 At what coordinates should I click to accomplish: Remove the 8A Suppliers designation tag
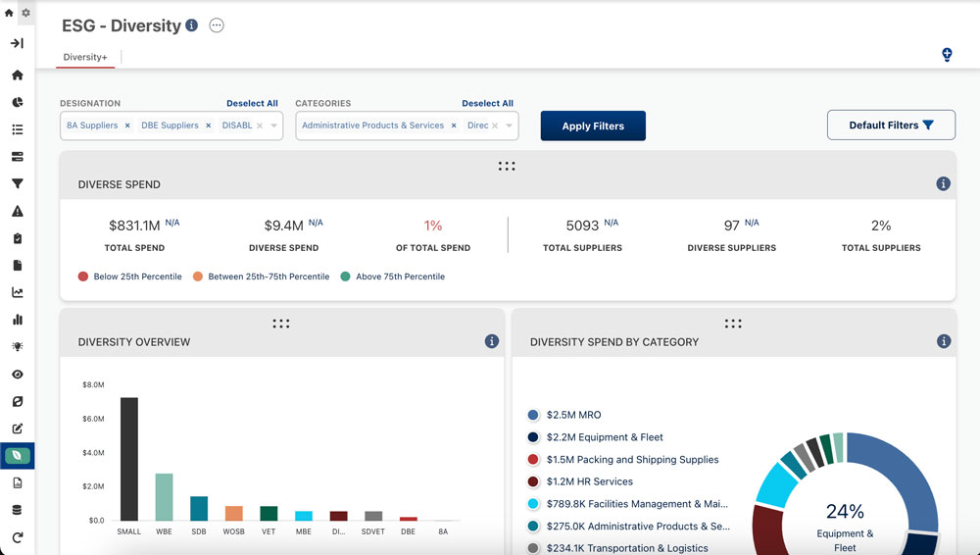point(127,126)
